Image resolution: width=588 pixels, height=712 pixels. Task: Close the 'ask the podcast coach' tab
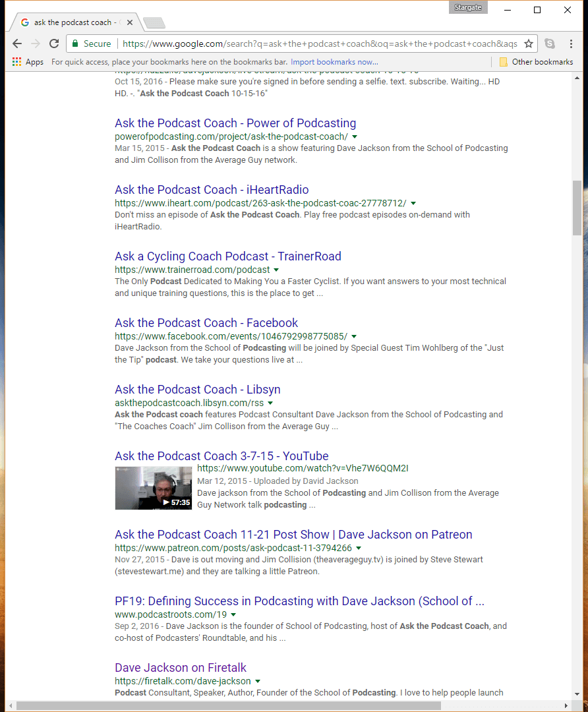(130, 22)
